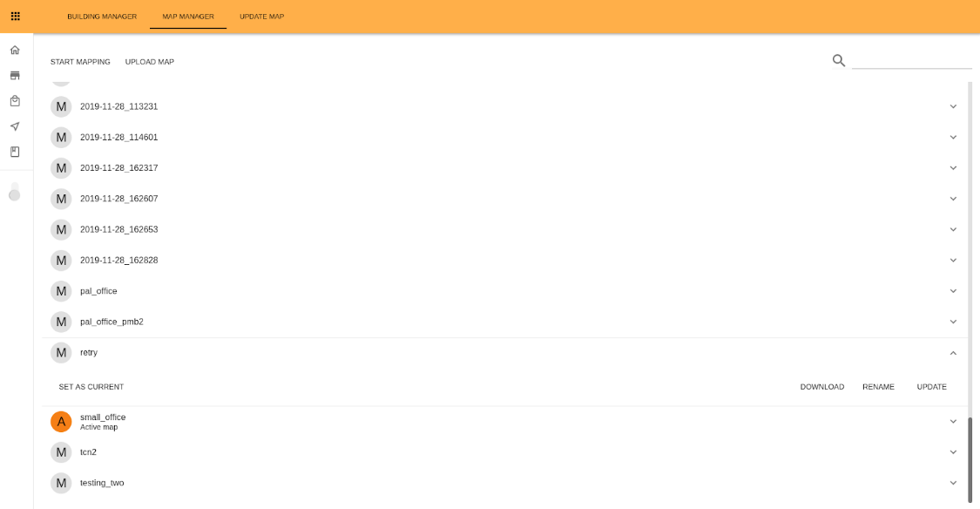Select the 2019-11-28_162607 map name

pos(118,199)
